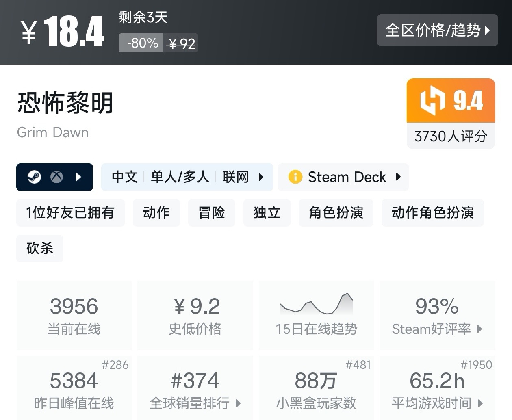
Task: Expand the platforms arrow next to Xbox
Action: [x=79, y=177]
